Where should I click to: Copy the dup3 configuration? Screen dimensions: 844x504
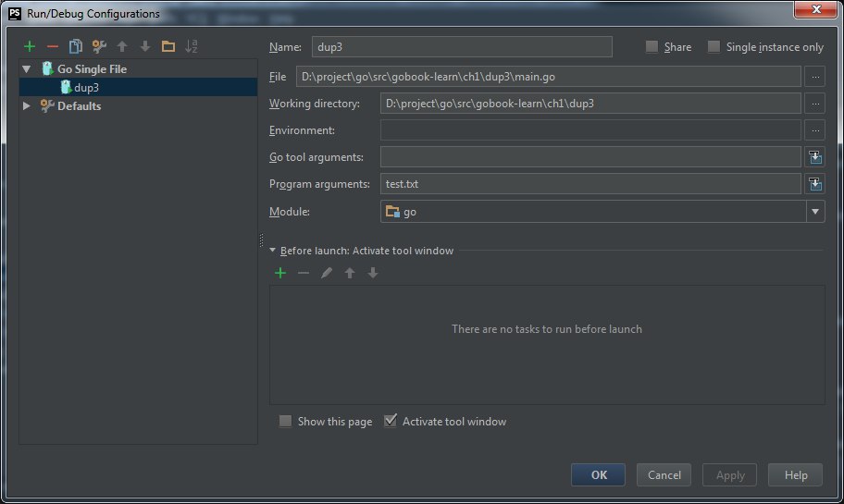pyautogui.click(x=76, y=46)
